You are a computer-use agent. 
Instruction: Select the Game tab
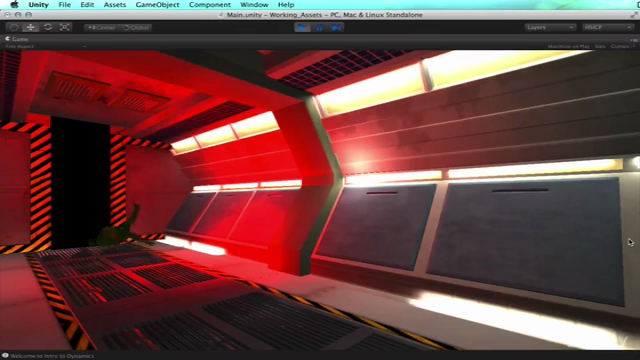[x=17, y=39]
